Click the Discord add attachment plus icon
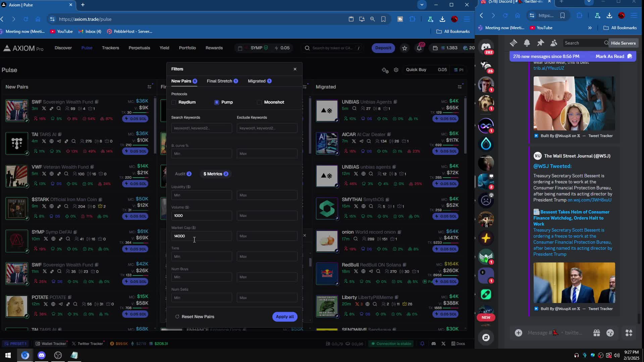644x362 pixels. (519, 333)
